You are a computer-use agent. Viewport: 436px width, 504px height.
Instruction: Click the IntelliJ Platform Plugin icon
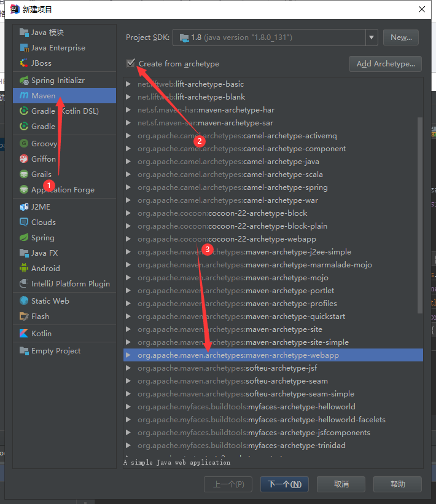(24, 283)
